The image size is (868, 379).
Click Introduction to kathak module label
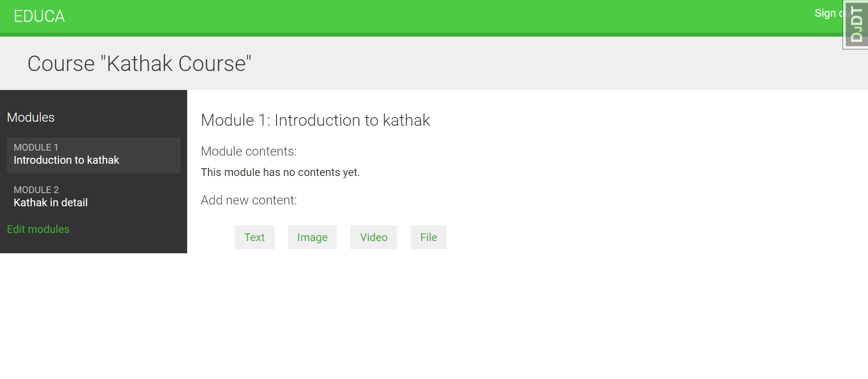pyautogui.click(x=66, y=160)
